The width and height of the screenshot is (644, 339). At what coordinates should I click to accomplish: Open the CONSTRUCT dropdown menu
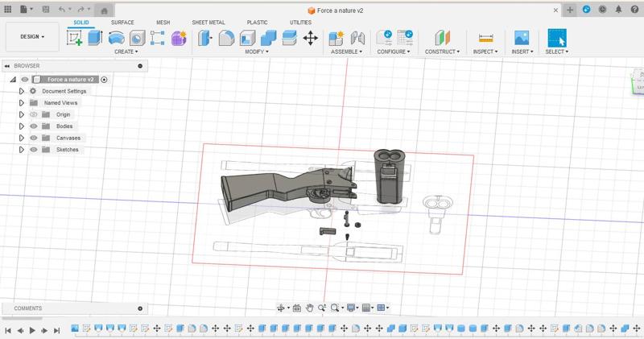tap(442, 52)
